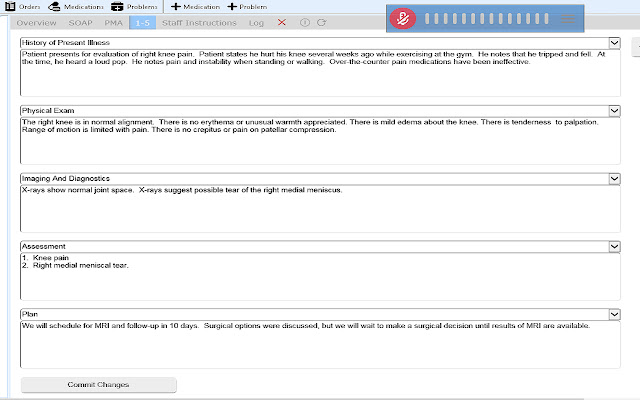This screenshot has height=400, width=640.
Task: Open the Medications pills icon
Action: tap(54, 6)
